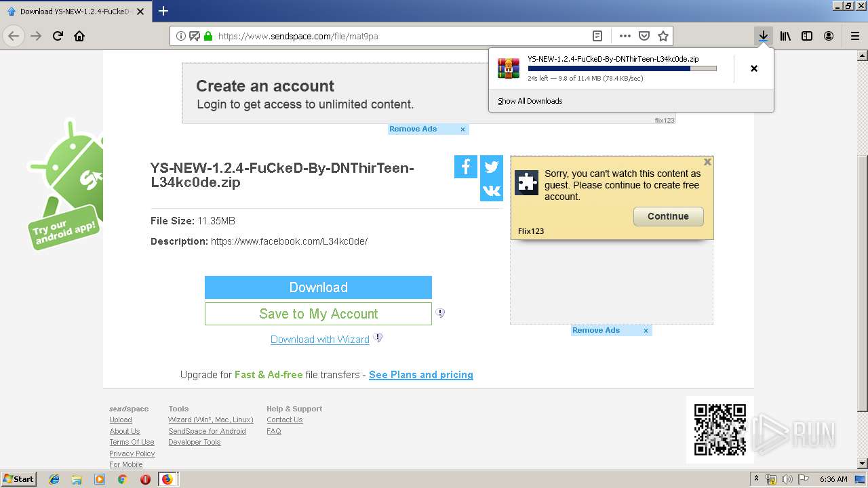The image size is (868, 488).
Task: Save page to Pocket
Action: (x=644, y=36)
